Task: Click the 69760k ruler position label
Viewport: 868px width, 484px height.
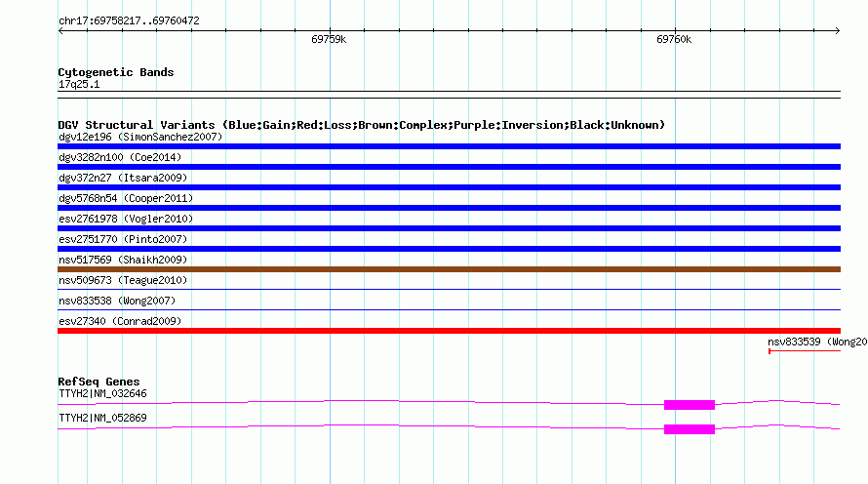Action: [674, 39]
